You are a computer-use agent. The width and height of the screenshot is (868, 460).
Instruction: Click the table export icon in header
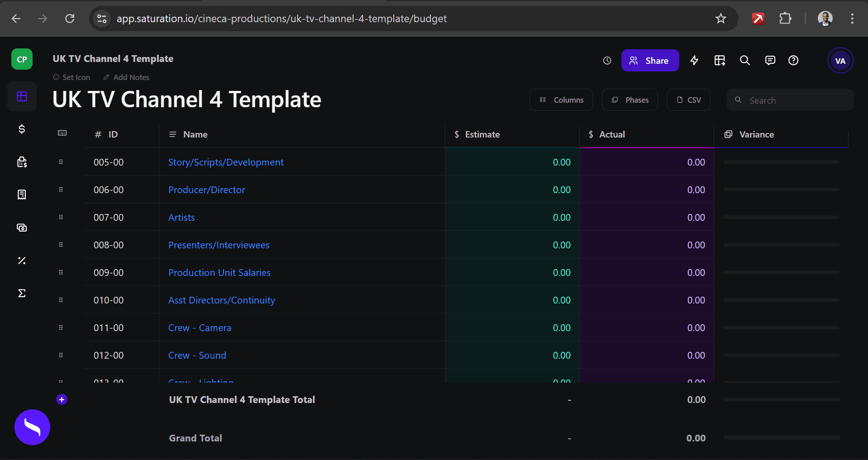pos(720,61)
